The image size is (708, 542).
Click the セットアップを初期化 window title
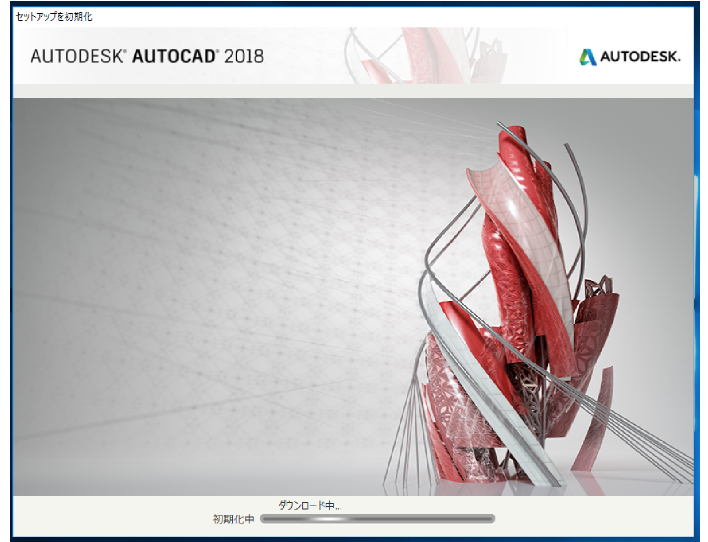click(54, 17)
